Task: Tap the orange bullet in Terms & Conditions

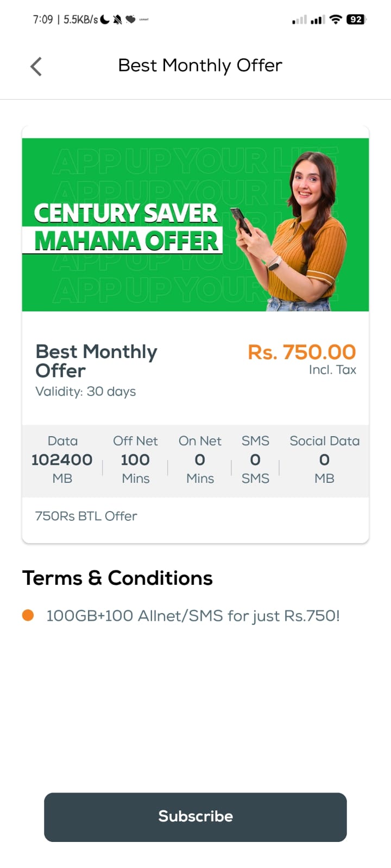Action: pos(28,615)
